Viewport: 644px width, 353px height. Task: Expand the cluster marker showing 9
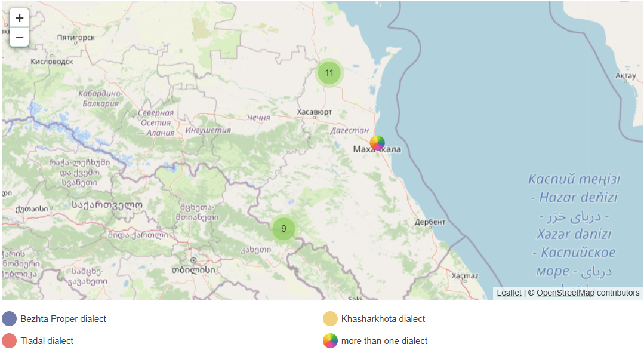click(x=284, y=229)
